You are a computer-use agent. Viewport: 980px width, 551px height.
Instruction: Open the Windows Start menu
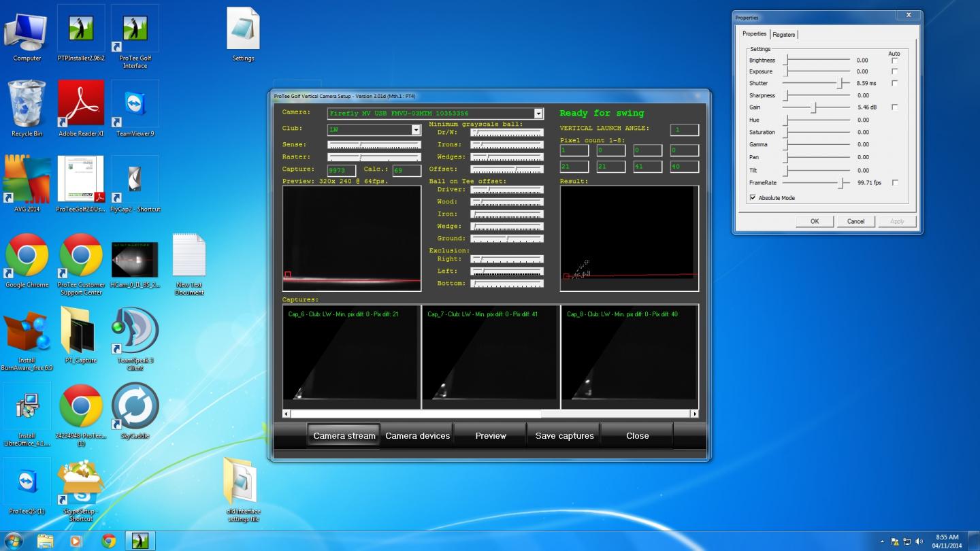coord(14,541)
